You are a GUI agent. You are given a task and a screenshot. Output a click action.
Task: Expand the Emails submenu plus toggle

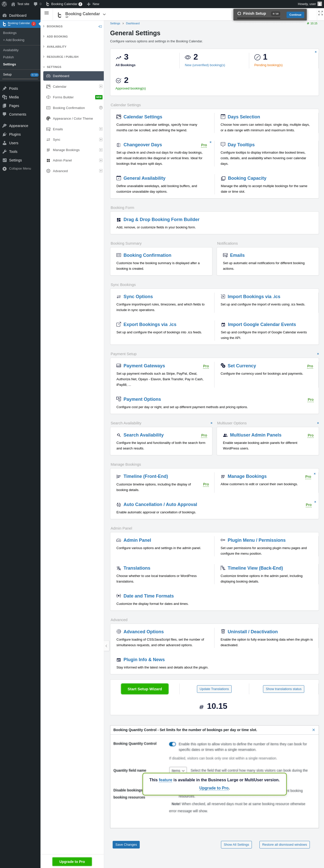[x=100, y=129]
